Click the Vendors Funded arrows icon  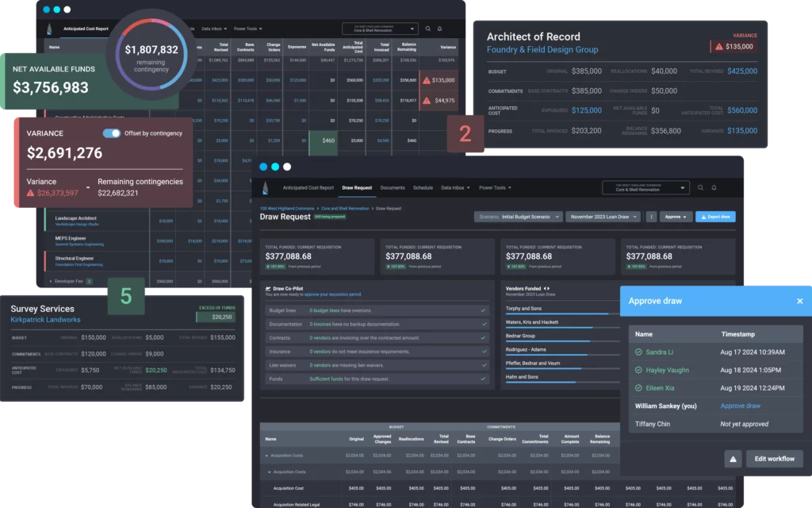pos(546,288)
